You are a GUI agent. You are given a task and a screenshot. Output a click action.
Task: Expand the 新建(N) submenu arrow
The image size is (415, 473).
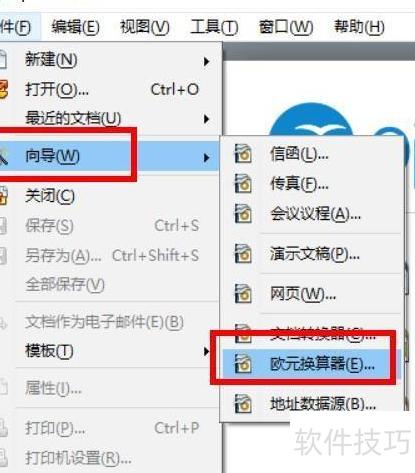[x=207, y=61]
